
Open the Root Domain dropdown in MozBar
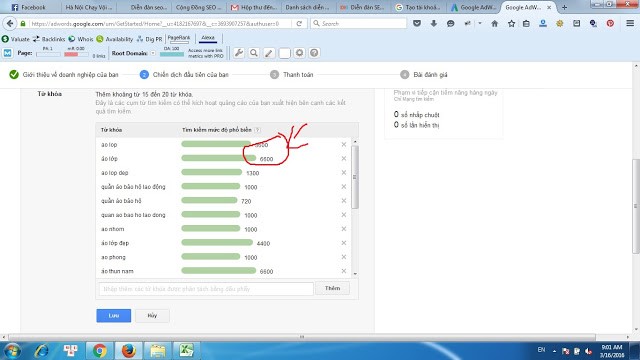click(x=153, y=53)
